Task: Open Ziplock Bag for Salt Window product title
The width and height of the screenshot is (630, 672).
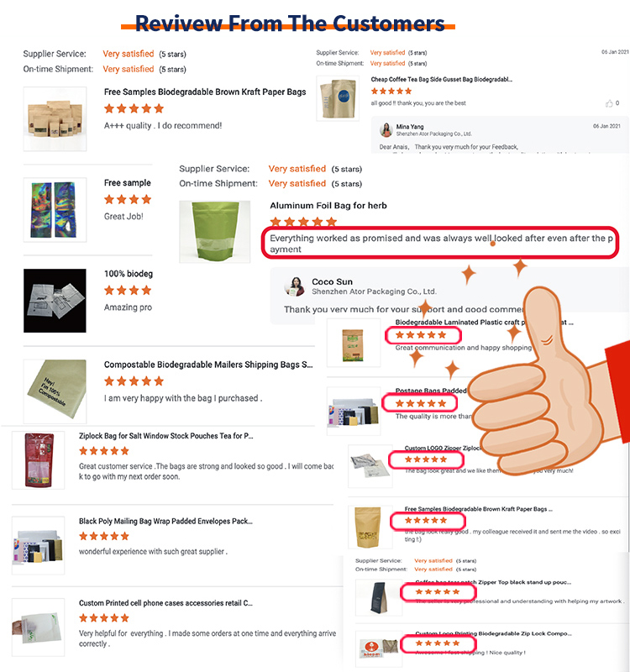Action: pyautogui.click(x=165, y=436)
